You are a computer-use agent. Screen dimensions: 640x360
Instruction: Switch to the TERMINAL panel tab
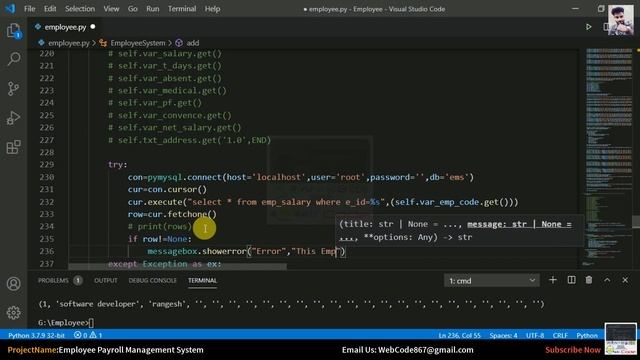pos(202,280)
